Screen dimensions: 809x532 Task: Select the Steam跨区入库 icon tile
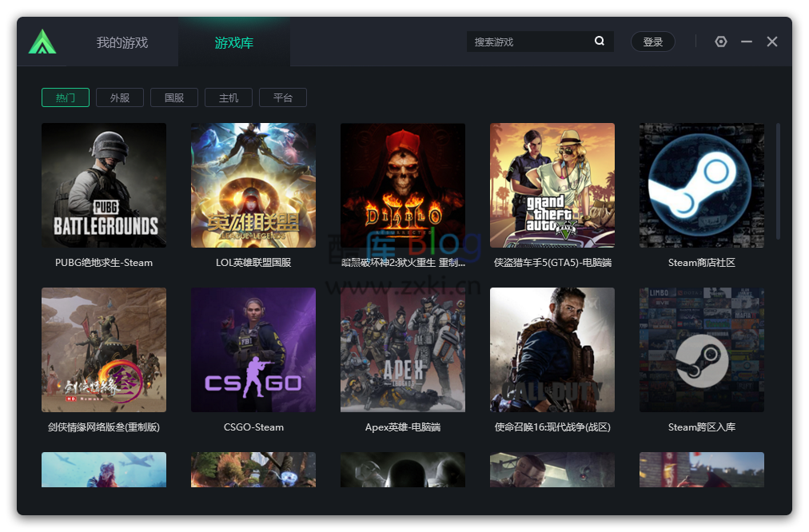[701, 350]
